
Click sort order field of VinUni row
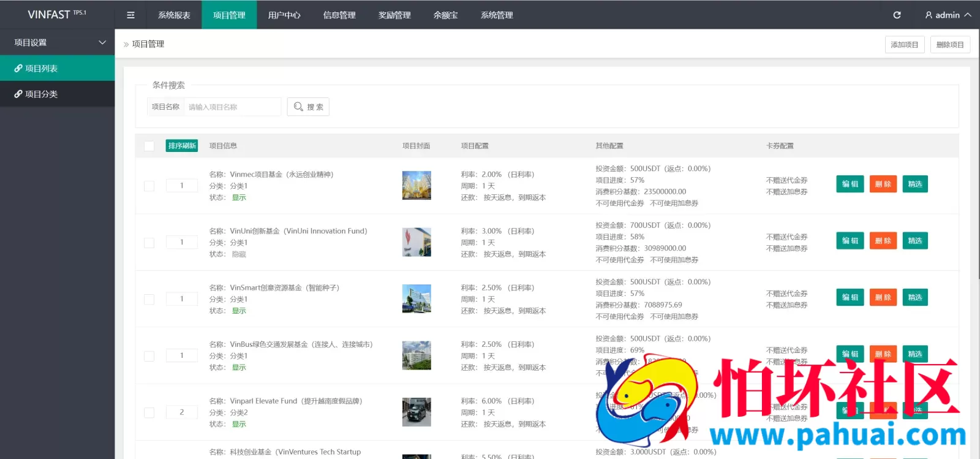click(x=182, y=242)
